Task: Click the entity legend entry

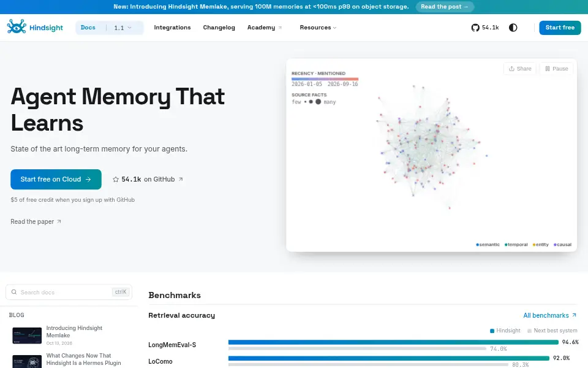Action: tap(541, 245)
